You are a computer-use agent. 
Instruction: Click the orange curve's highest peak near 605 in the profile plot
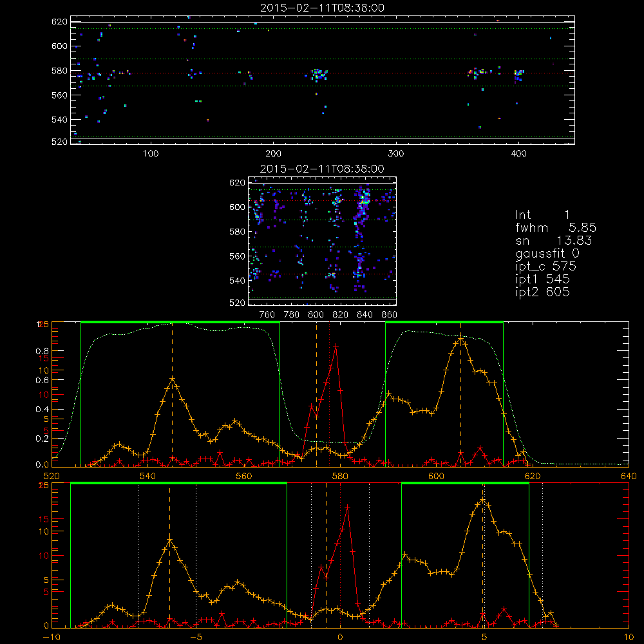coord(460,339)
